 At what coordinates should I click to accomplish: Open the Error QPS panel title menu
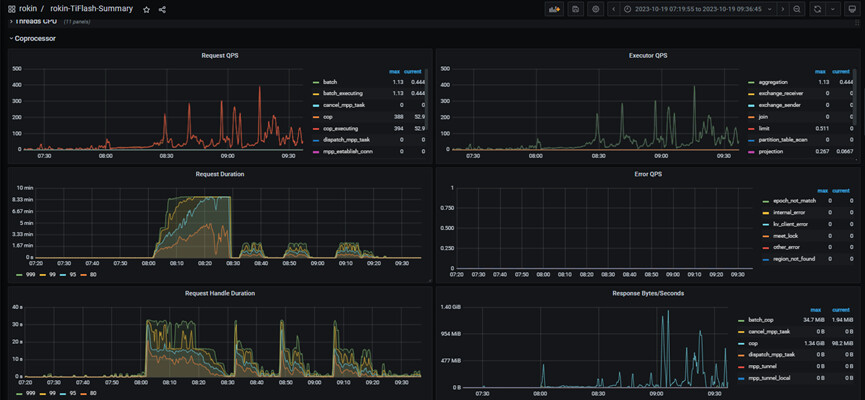[x=647, y=173]
